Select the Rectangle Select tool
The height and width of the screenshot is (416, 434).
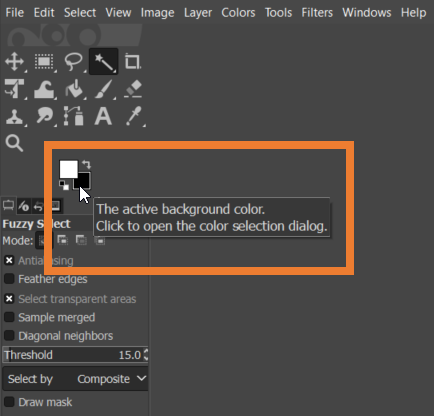pyautogui.click(x=44, y=62)
